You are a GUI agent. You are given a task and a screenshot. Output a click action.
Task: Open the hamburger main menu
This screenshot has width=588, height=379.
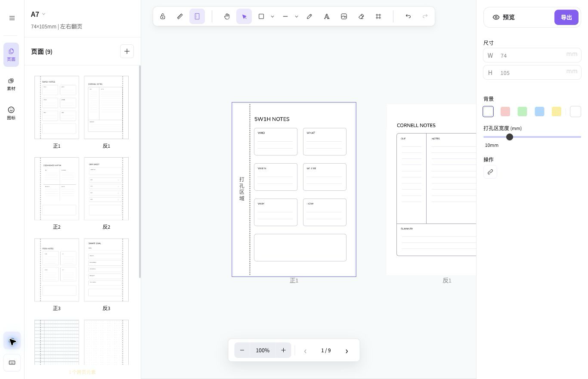12,18
